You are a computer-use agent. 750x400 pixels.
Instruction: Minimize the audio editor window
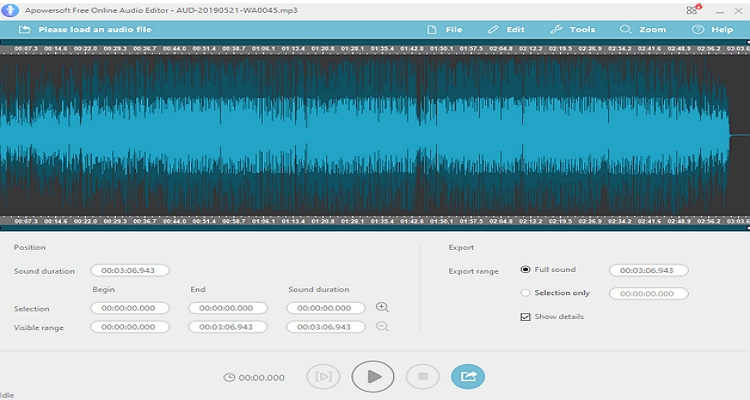[x=719, y=11]
